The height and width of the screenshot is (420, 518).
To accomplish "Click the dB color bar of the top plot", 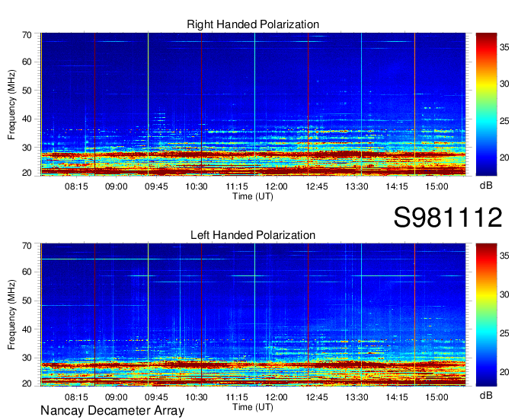I will (x=486, y=104).
